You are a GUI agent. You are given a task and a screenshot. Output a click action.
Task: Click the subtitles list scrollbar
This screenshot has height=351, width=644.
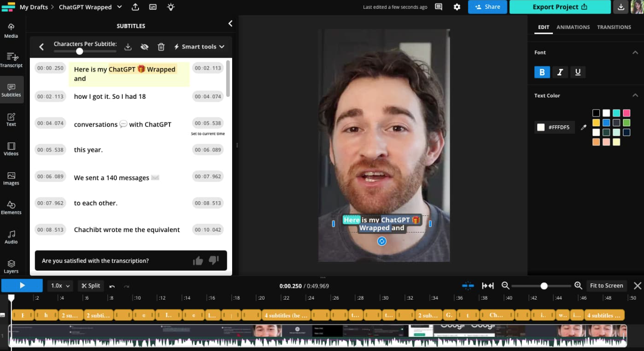[228, 78]
